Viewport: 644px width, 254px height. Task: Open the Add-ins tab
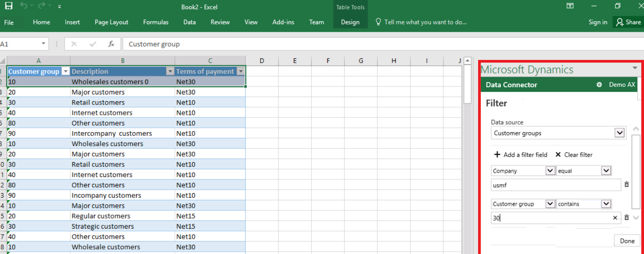(x=283, y=22)
